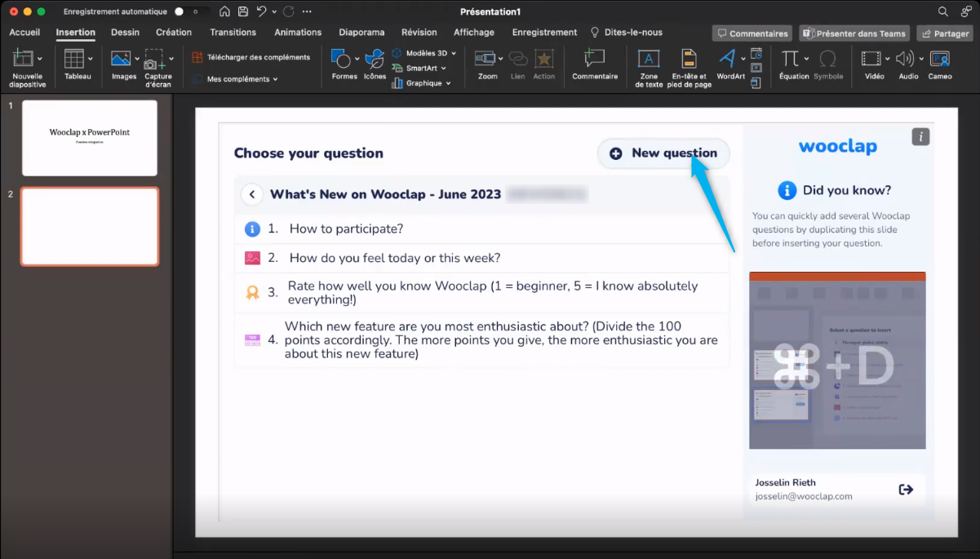
Task: Insert a Commentaire via ribbon icon
Action: click(x=595, y=59)
